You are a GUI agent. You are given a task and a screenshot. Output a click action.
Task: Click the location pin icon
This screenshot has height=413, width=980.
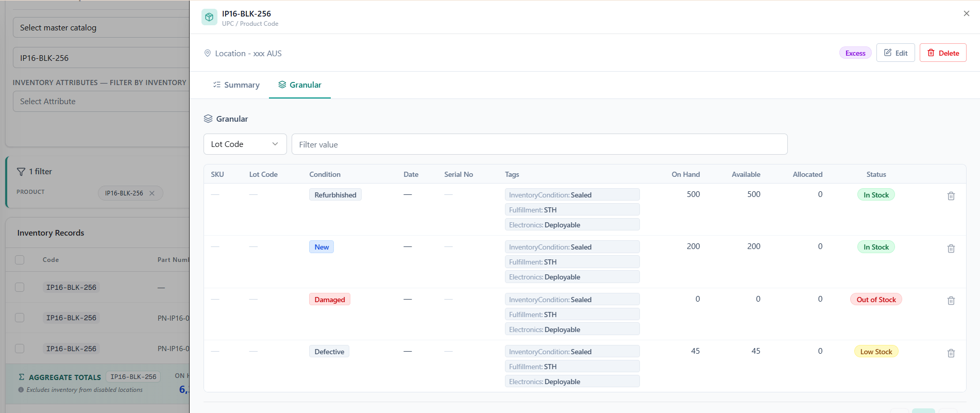point(208,53)
